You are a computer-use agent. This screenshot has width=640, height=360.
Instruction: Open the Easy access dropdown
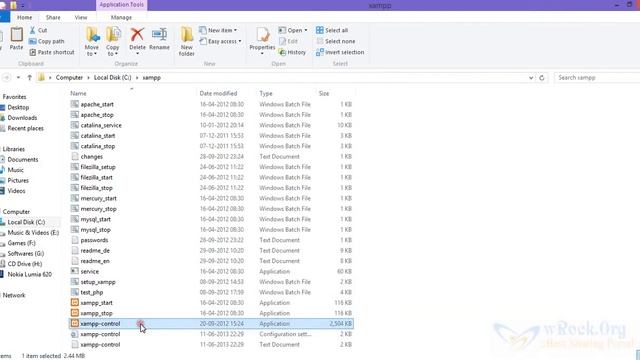pos(220,41)
